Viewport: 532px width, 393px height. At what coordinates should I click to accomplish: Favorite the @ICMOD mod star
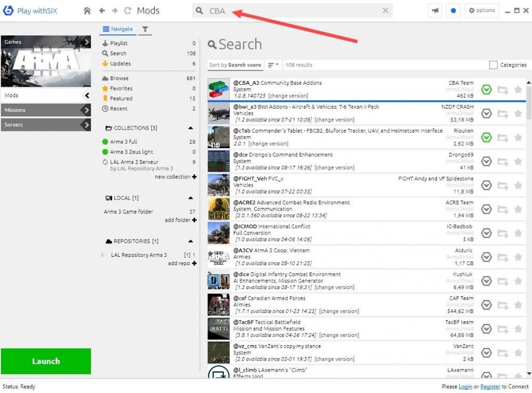[518, 233]
